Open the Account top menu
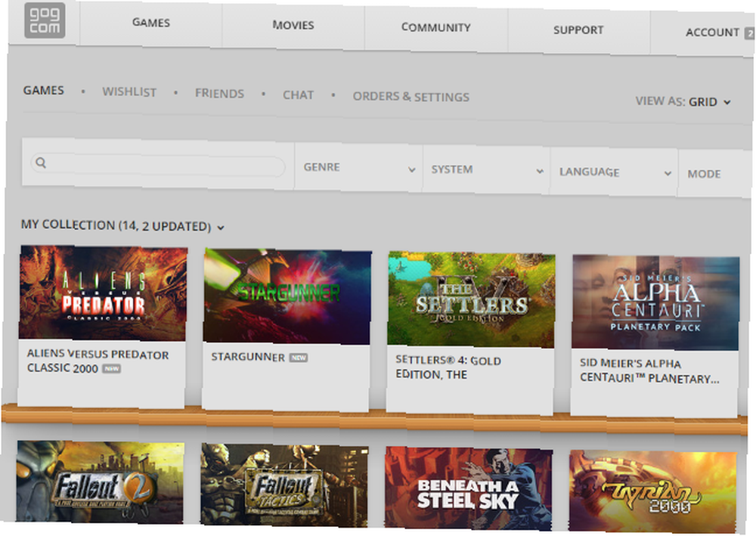756x536 pixels. (713, 33)
